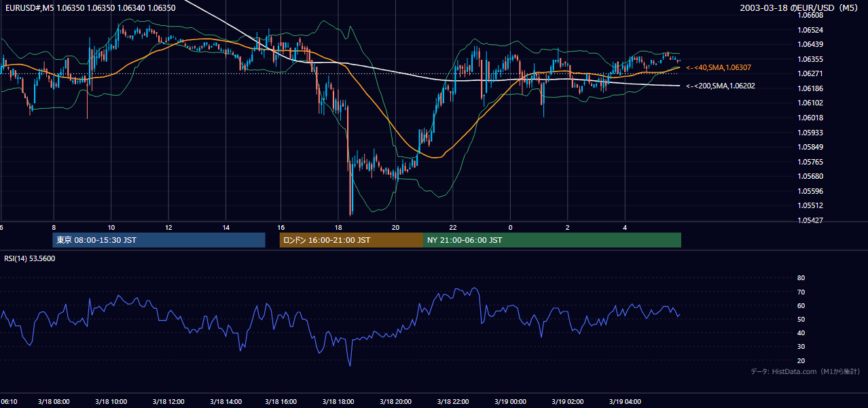
Task: Click the 3/19 02:00 time label
Action: point(567,402)
